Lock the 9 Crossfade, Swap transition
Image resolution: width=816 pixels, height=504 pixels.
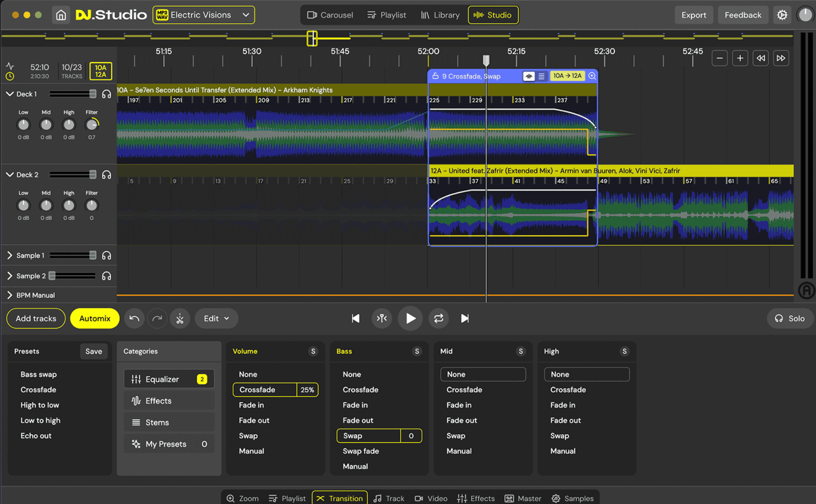pyautogui.click(x=435, y=76)
